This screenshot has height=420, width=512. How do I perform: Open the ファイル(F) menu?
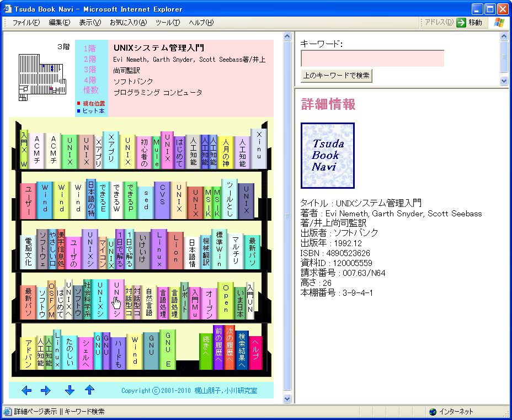click(x=26, y=23)
